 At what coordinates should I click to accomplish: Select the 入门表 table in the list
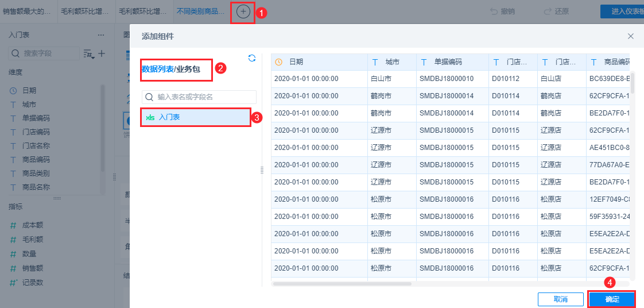coord(196,117)
